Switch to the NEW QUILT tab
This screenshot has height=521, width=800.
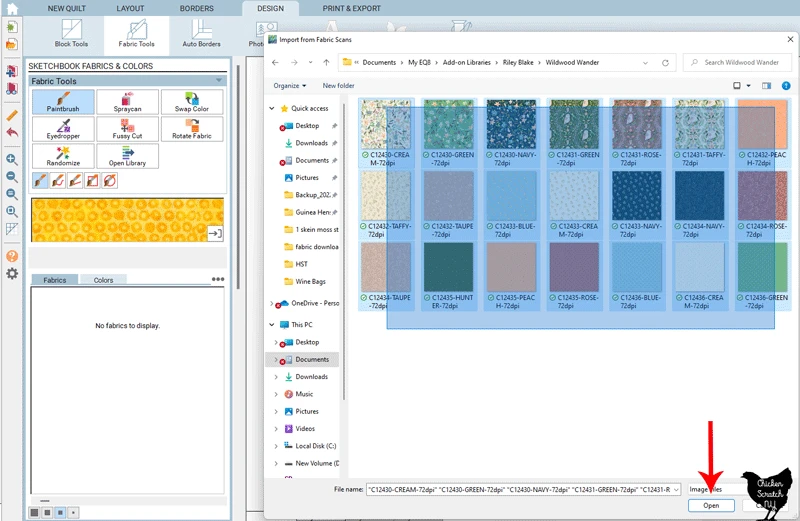67,8
